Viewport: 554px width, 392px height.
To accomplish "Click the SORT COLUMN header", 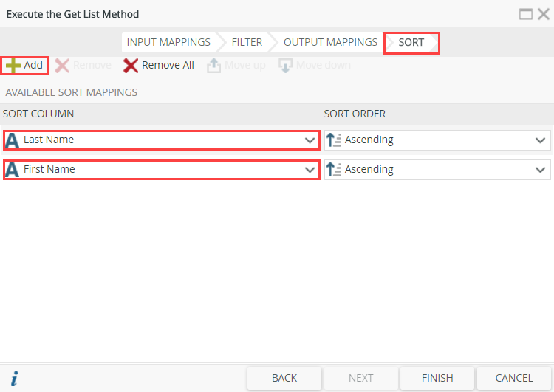I will click(38, 114).
